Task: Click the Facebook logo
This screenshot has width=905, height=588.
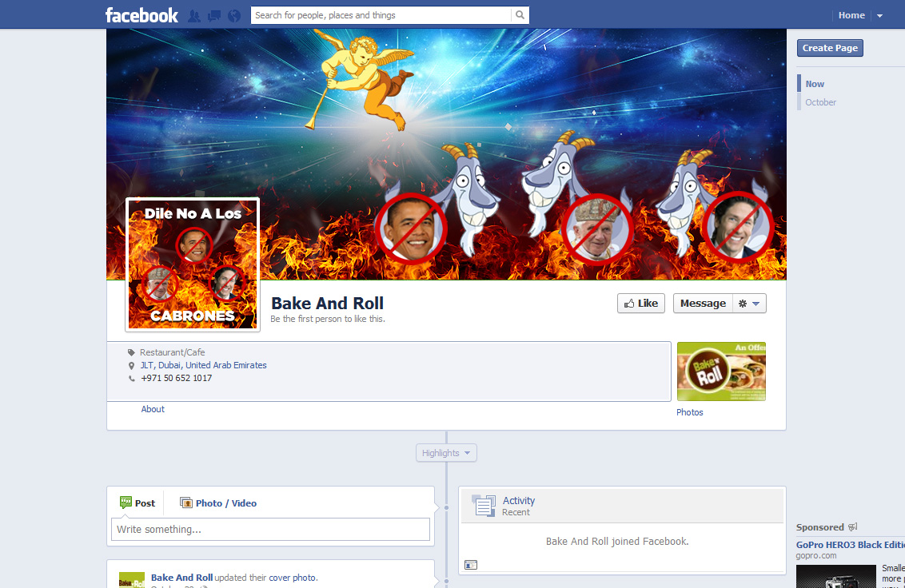Action: (x=142, y=15)
